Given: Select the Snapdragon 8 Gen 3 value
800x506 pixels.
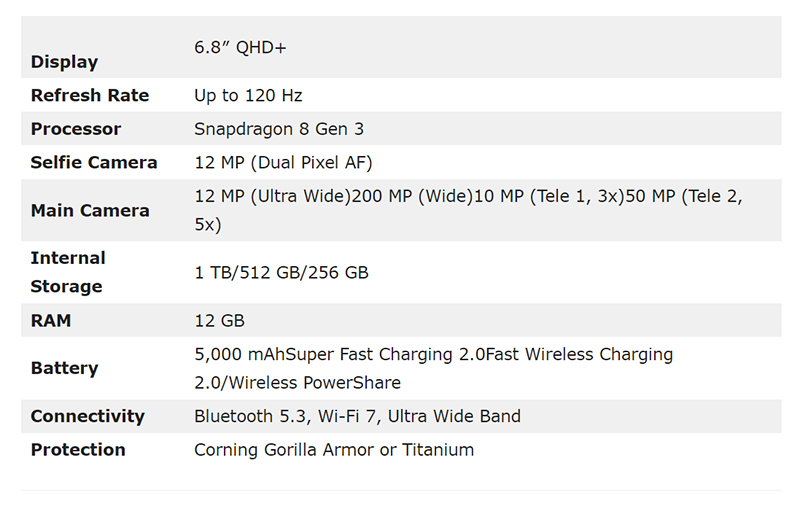Looking at the screenshot, I should 279,129.
